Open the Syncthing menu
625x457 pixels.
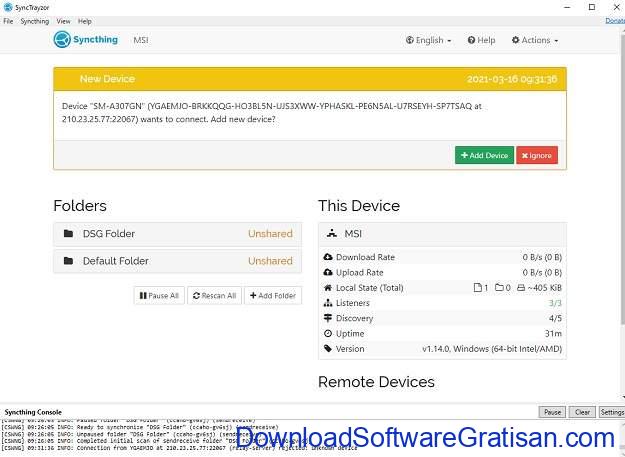[x=35, y=21]
